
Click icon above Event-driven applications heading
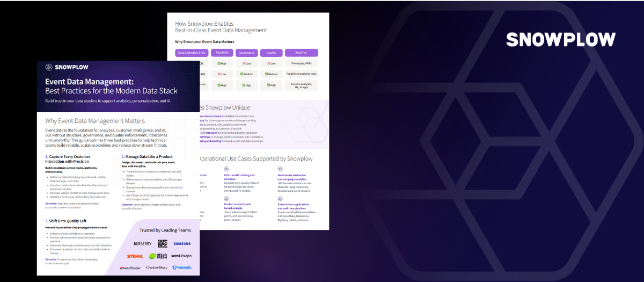[280, 198]
